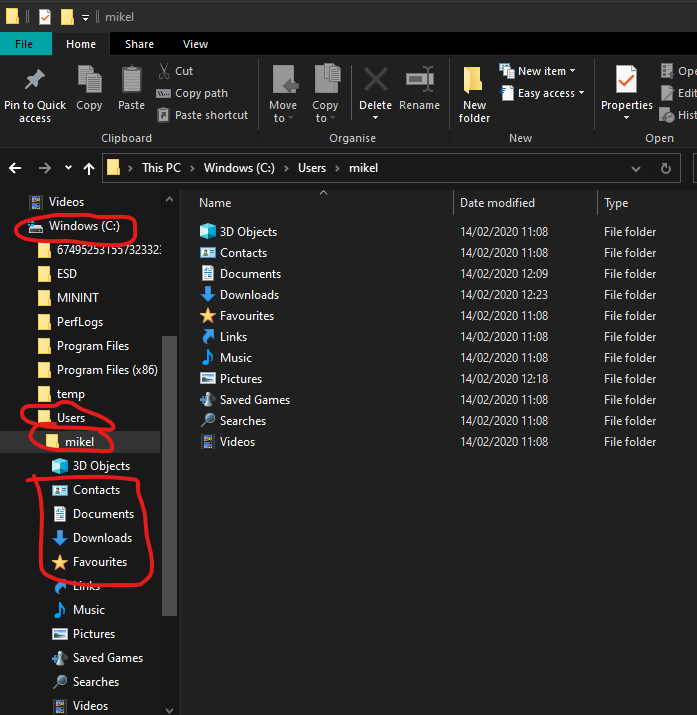The height and width of the screenshot is (715, 697).
Task: Click the Searches magnifier icon in file list
Action: (208, 420)
